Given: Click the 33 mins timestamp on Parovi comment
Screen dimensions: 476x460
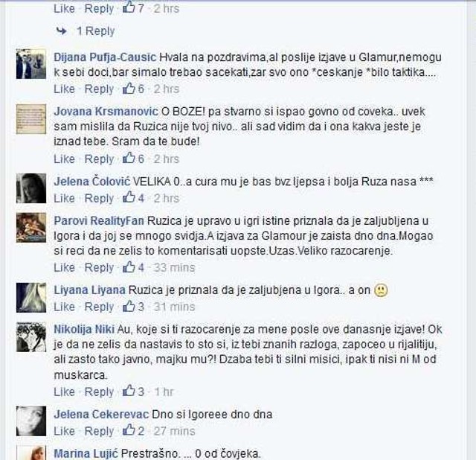Looking at the screenshot, I should (174, 267).
